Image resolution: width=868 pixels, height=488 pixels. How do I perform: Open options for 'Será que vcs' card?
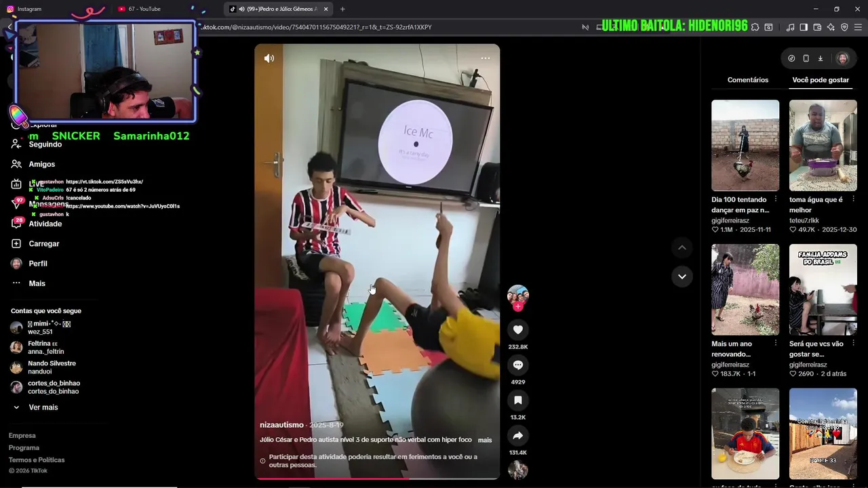click(x=853, y=343)
